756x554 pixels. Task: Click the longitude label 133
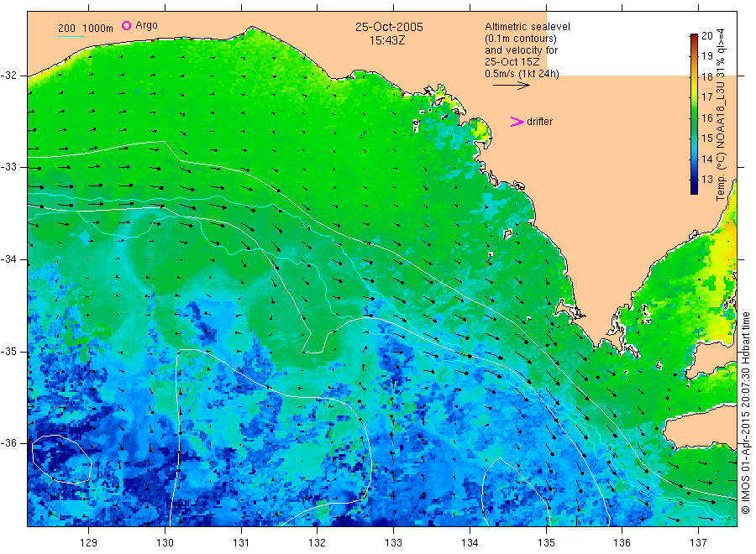(393, 543)
